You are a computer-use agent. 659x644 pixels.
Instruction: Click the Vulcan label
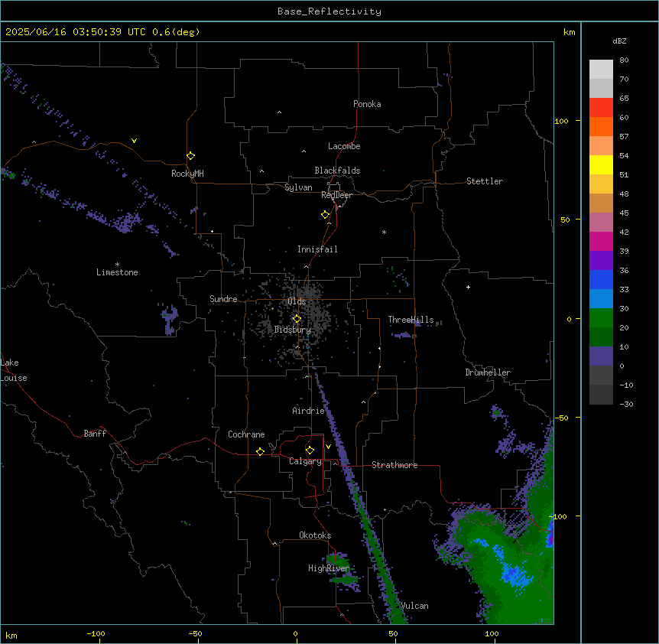pos(414,606)
